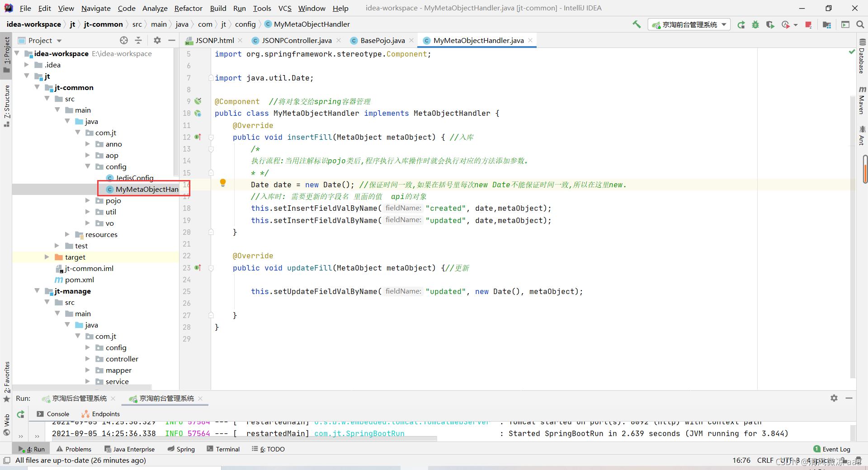Image resolution: width=868 pixels, height=470 pixels.
Task: Open the Console tab in Run panel
Action: click(x=53, y=414)
